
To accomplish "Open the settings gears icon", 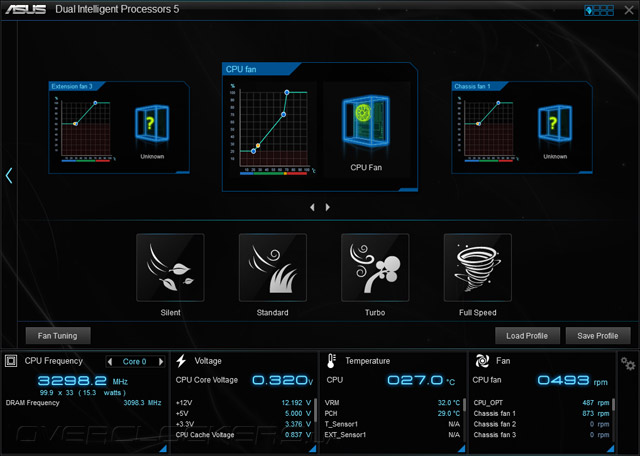I will (x=628, y=363).
